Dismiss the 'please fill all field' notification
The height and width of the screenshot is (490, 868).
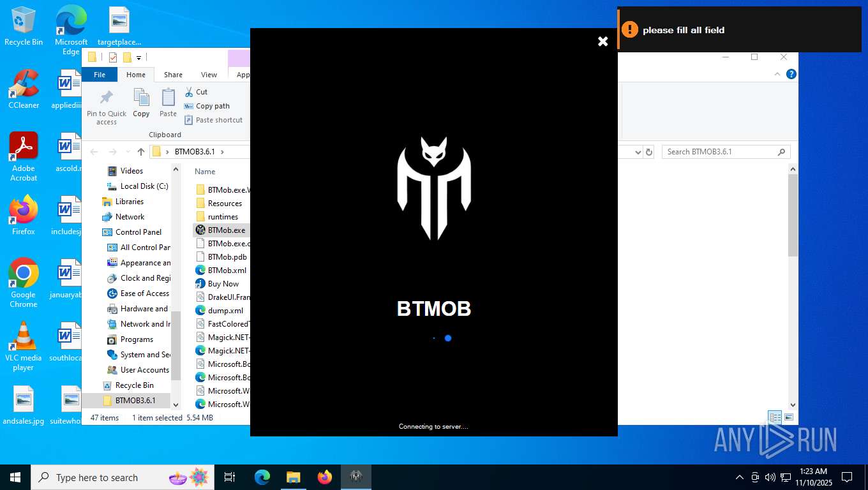pos(739,29)
